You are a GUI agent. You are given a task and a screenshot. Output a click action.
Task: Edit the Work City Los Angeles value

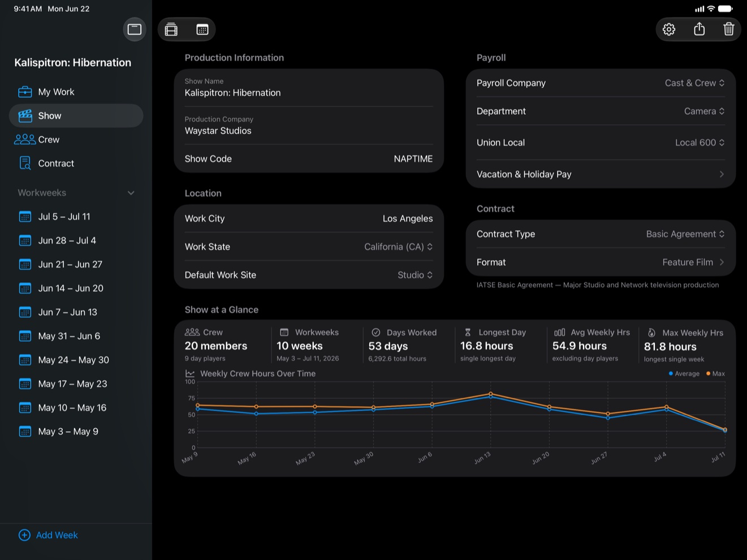point(408,218)
